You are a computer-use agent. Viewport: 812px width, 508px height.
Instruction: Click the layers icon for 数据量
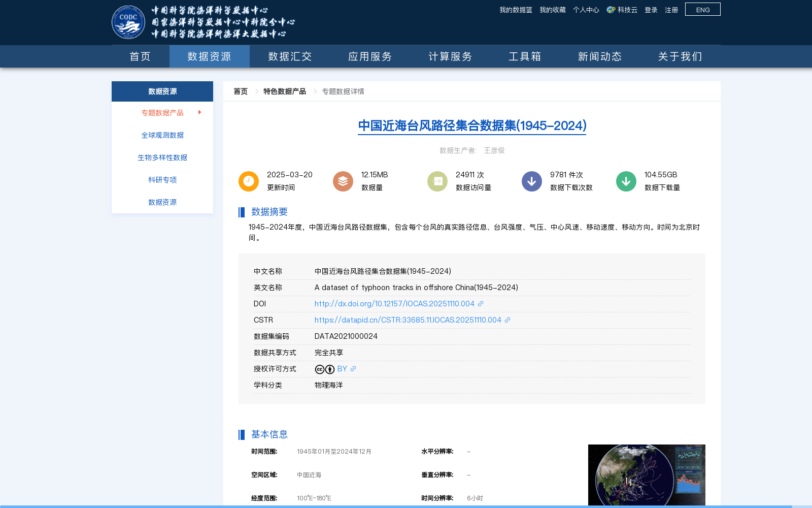pos(343,181)
